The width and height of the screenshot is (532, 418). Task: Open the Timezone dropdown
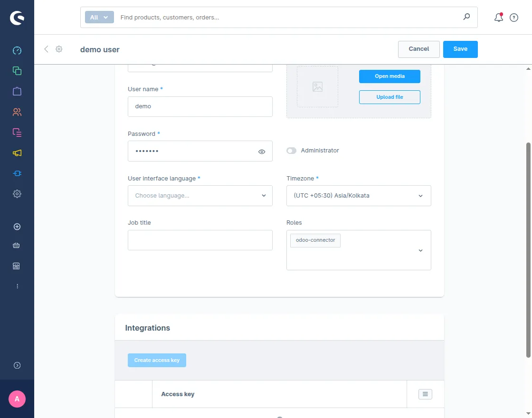tap(359, 196)
